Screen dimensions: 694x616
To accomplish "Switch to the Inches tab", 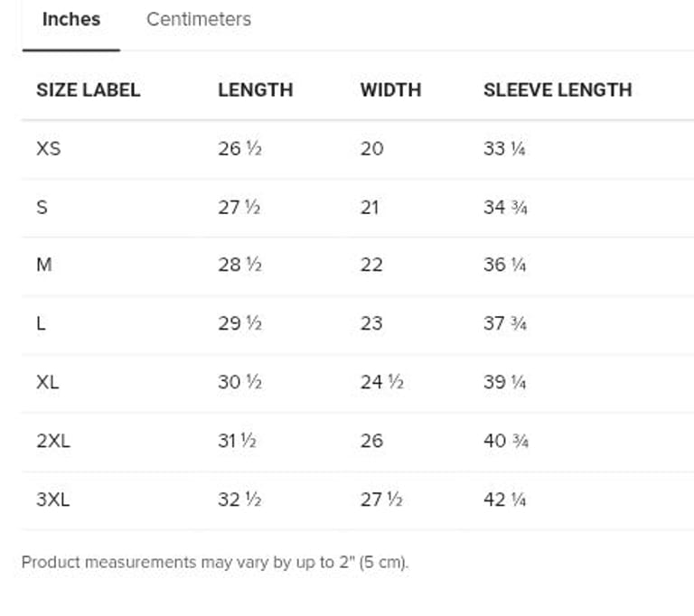I will 71,19.
